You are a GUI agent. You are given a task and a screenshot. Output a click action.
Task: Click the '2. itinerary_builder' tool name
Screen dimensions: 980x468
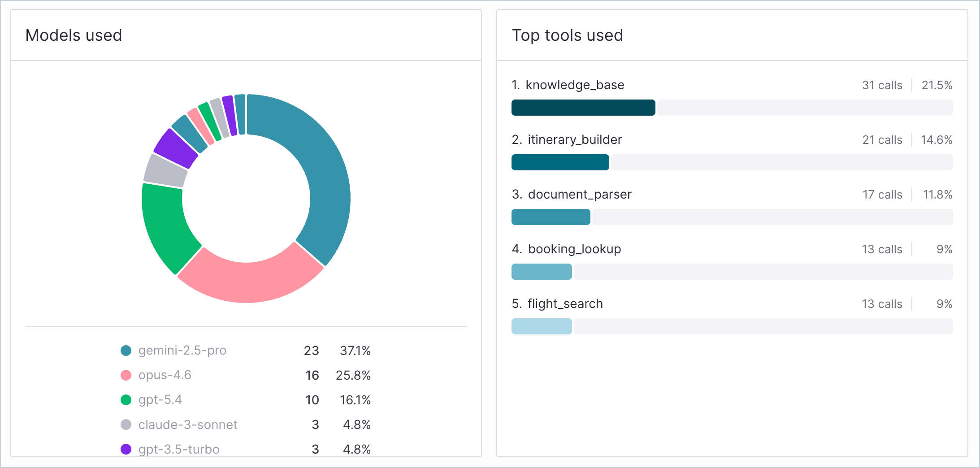pyautogui.click(x=567, y=140)
